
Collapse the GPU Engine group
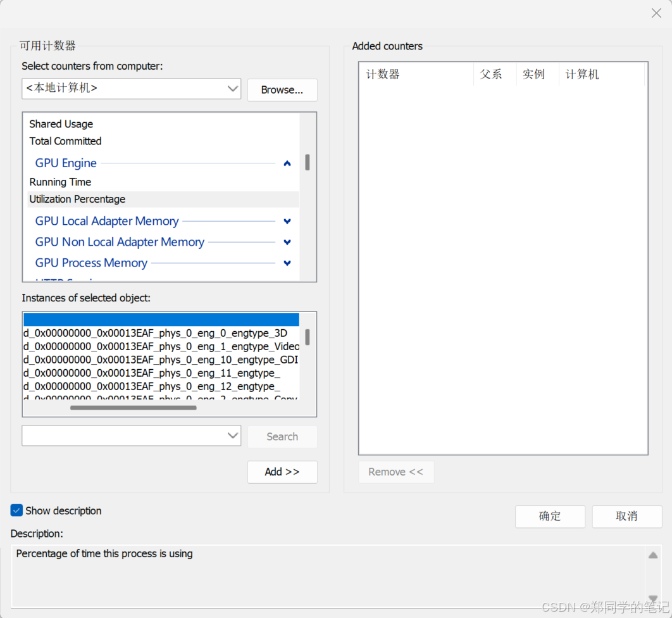pos(287,163)
